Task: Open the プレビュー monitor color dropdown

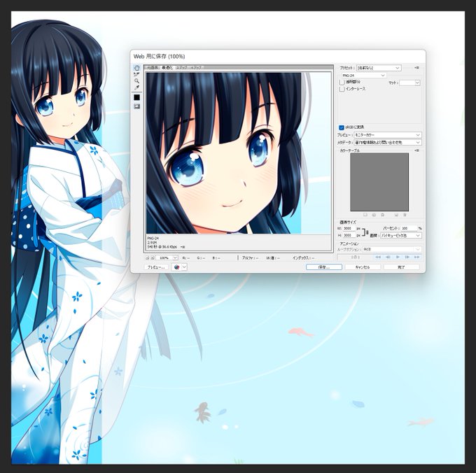Action: [x=388, y=135]
